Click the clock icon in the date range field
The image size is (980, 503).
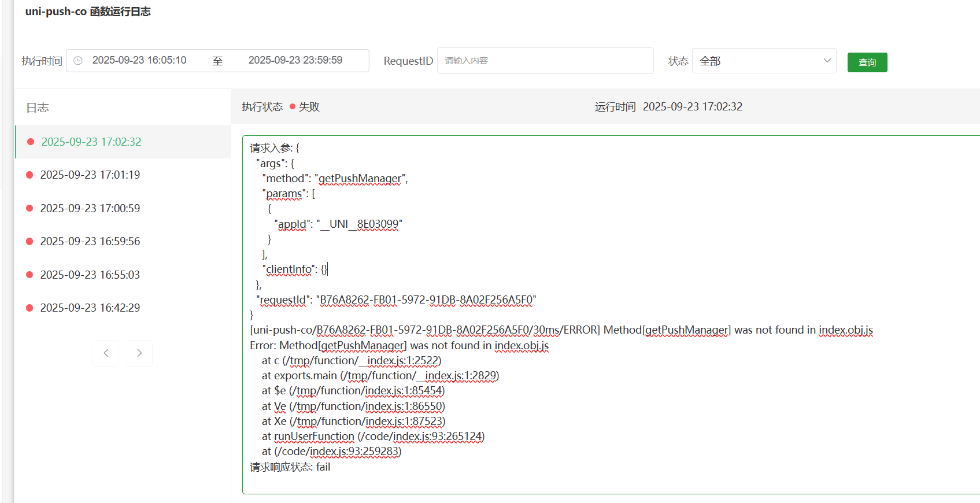(x=78, y=61)
